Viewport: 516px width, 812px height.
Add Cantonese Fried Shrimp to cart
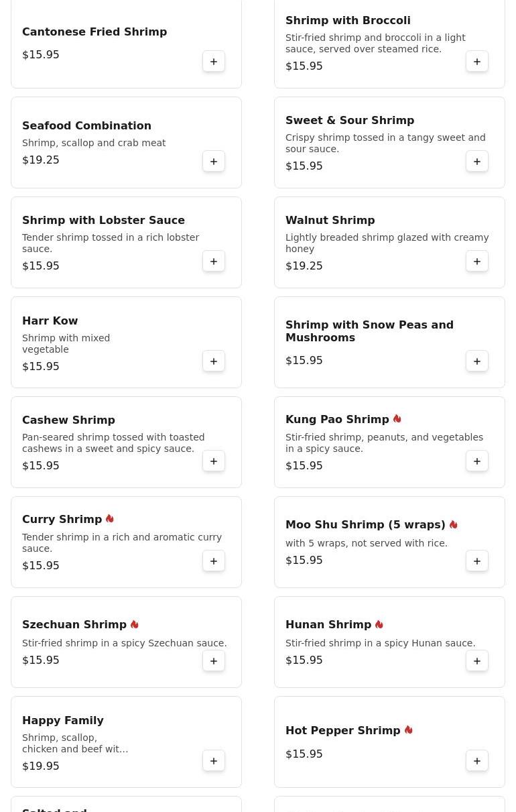pyautogui.click(x=214, y=62)
